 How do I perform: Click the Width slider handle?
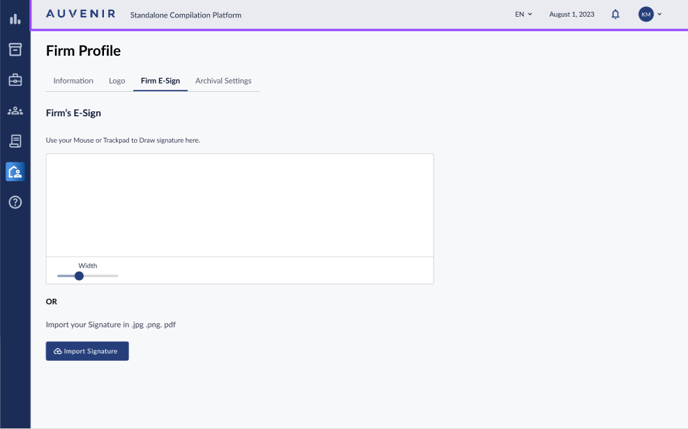pos(79,276)
